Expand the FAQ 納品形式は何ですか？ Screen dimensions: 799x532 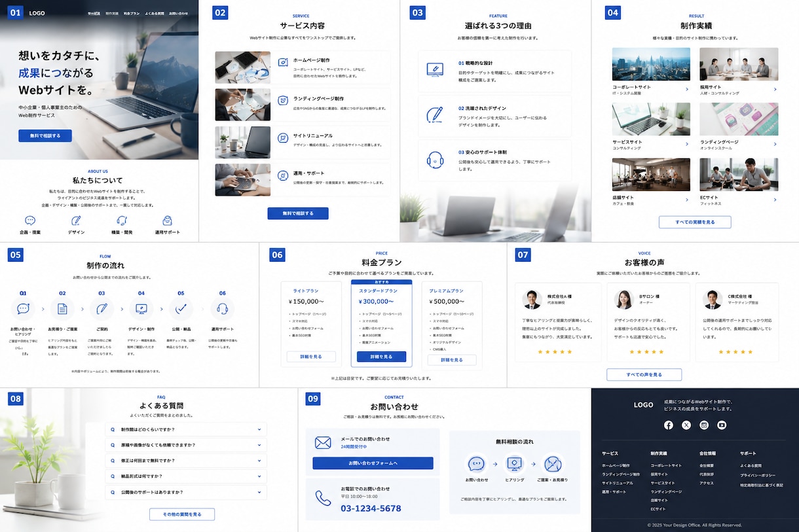(186, 476)
